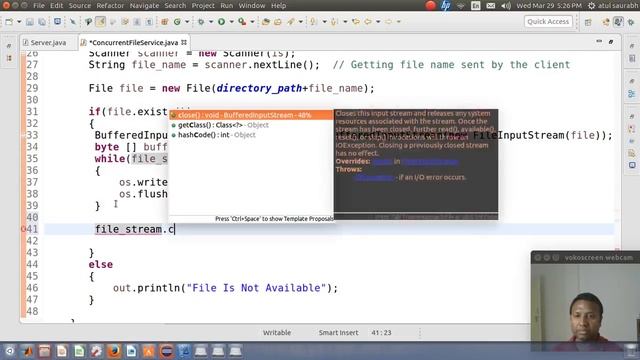Open the File menu

[x=39, y=6]
